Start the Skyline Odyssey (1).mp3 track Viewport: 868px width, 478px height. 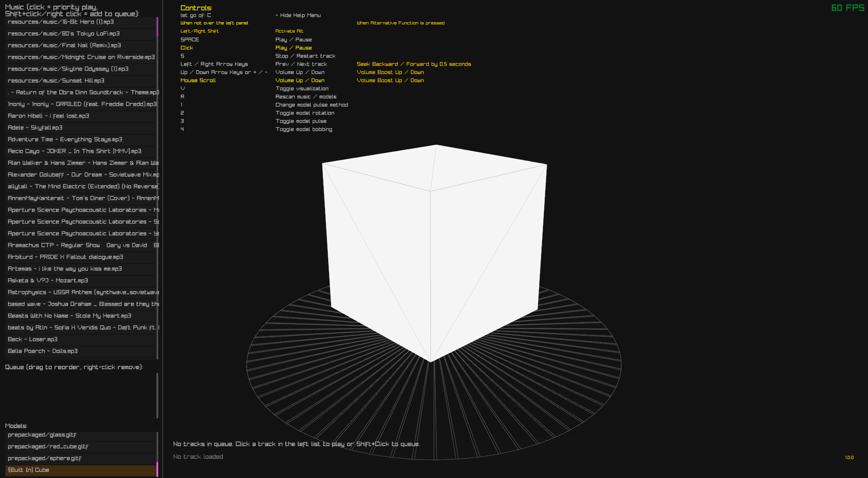80,69
